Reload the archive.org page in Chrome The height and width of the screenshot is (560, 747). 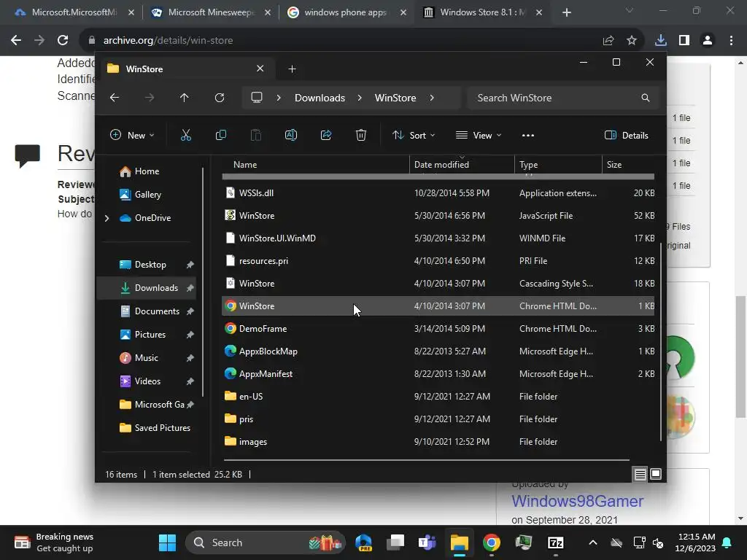pos(63,41)
